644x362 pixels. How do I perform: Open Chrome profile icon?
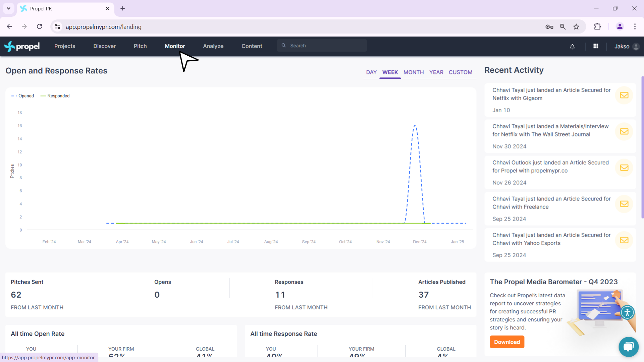(x=620, y=26)
